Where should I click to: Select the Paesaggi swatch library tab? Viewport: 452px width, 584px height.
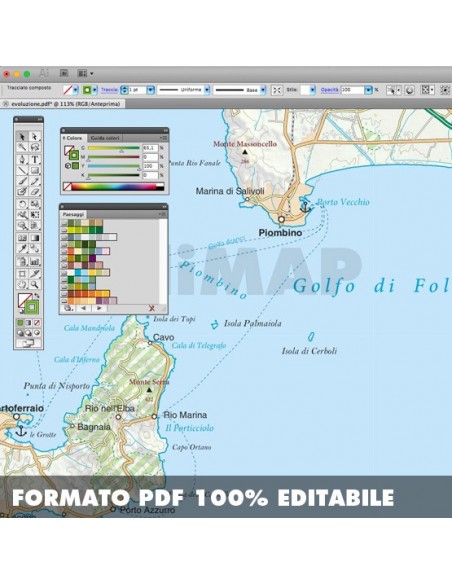73,214
